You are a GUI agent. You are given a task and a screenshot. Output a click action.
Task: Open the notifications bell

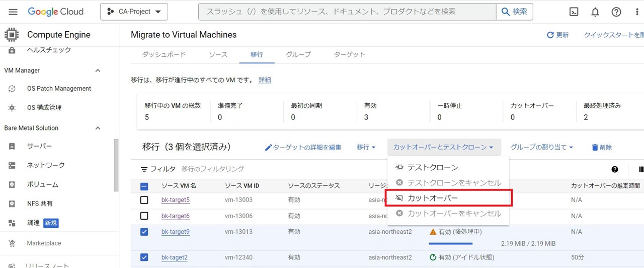point(595,12)
